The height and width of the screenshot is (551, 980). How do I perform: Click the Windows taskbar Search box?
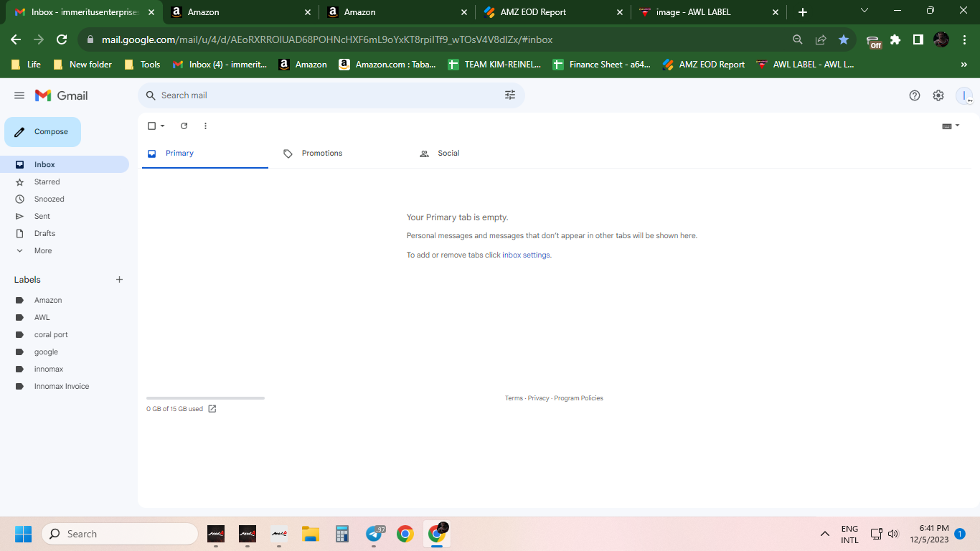coord(120,534)
